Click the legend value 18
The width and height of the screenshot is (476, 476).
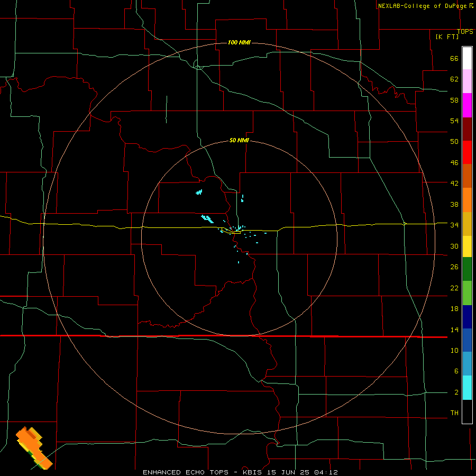(454, 309)
